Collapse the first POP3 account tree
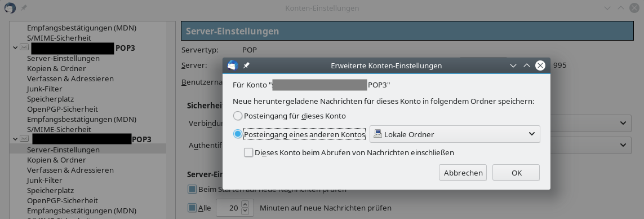 point(15,48)
